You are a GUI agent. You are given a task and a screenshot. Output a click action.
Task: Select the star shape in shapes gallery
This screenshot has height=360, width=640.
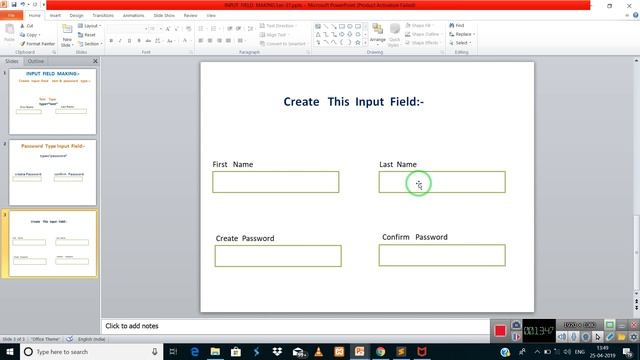pyautogui.click(x=358, y=42)
